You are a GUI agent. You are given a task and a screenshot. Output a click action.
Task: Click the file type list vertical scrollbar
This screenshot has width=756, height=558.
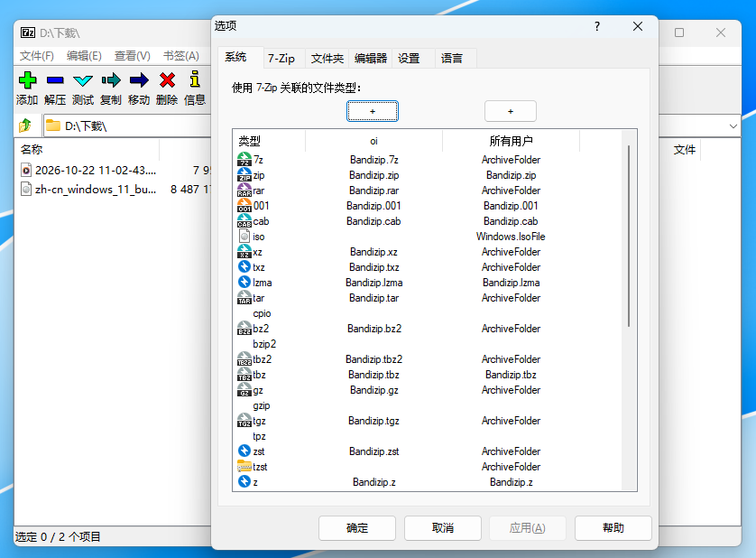[629, 236]
